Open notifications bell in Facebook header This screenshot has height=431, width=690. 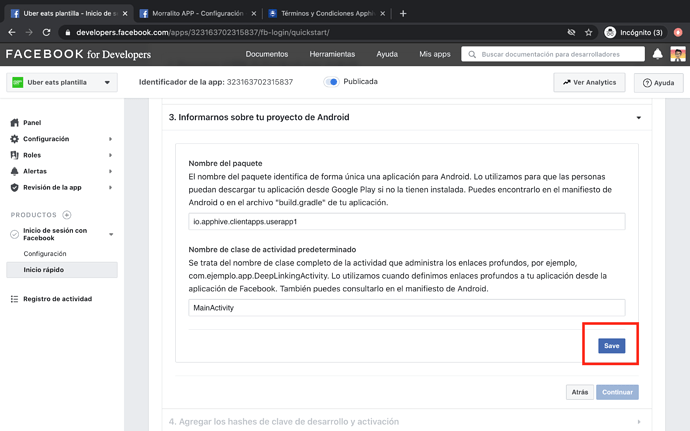pos(657,54)
